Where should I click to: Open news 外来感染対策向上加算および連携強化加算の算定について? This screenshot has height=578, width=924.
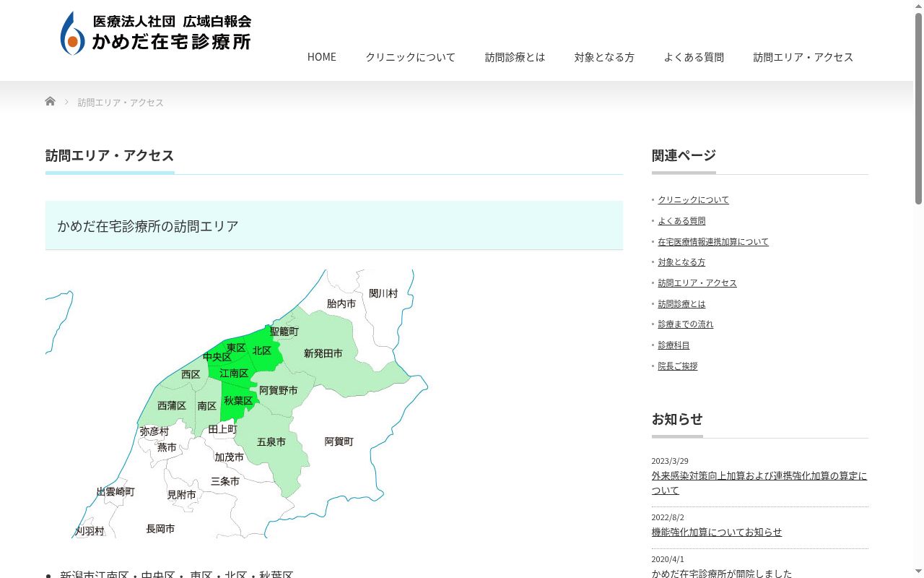click(759, 483)
